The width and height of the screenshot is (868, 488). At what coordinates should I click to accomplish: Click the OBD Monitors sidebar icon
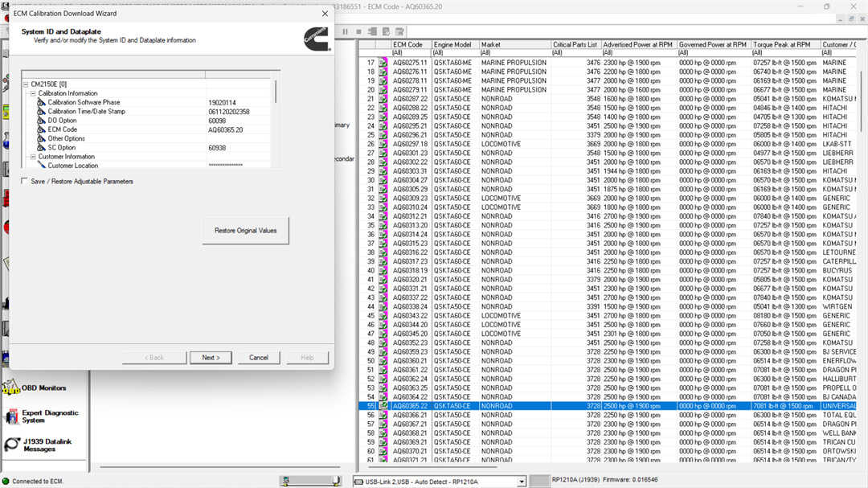coord(11,388)
